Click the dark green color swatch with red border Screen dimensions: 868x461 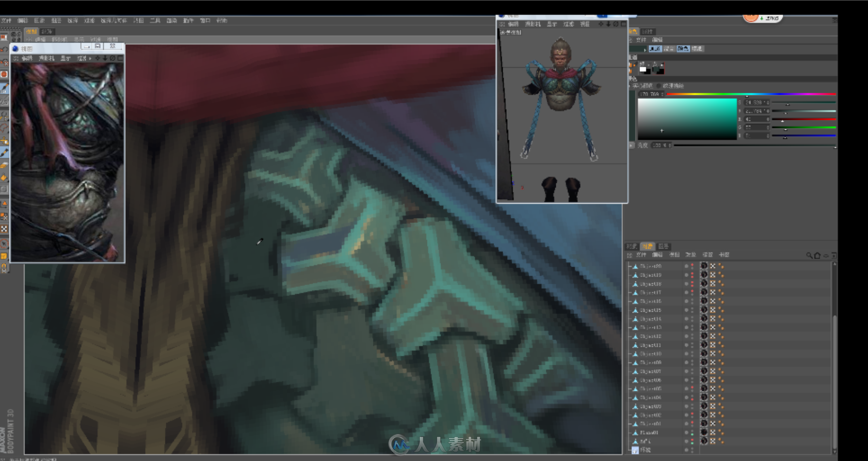(659, 68)
